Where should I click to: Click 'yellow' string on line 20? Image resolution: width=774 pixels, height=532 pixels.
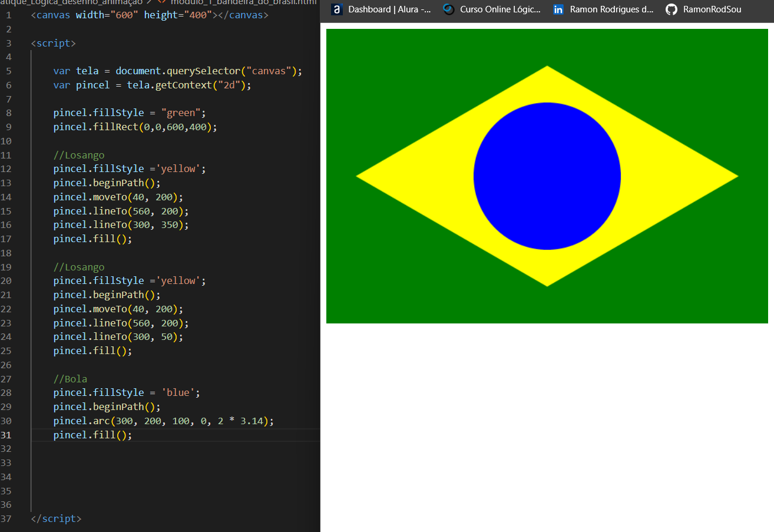coord(178,280)
